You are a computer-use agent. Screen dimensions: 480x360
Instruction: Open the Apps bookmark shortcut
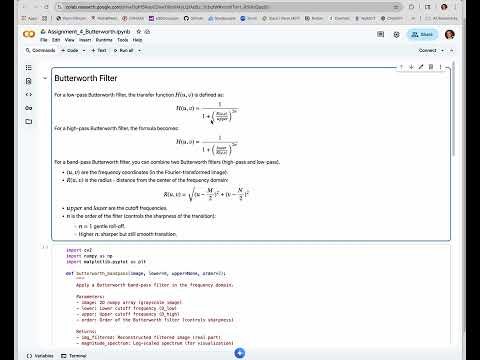point(29,18)
